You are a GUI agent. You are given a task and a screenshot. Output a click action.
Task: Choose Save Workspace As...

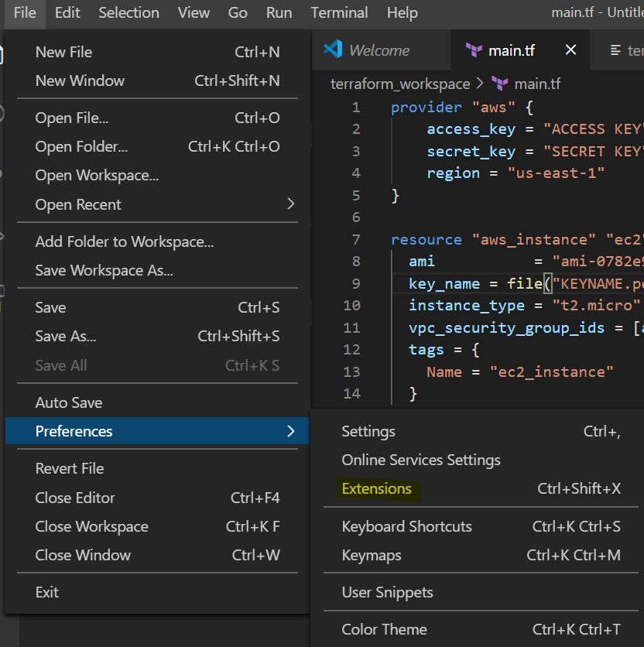click(x=157, y=271)
